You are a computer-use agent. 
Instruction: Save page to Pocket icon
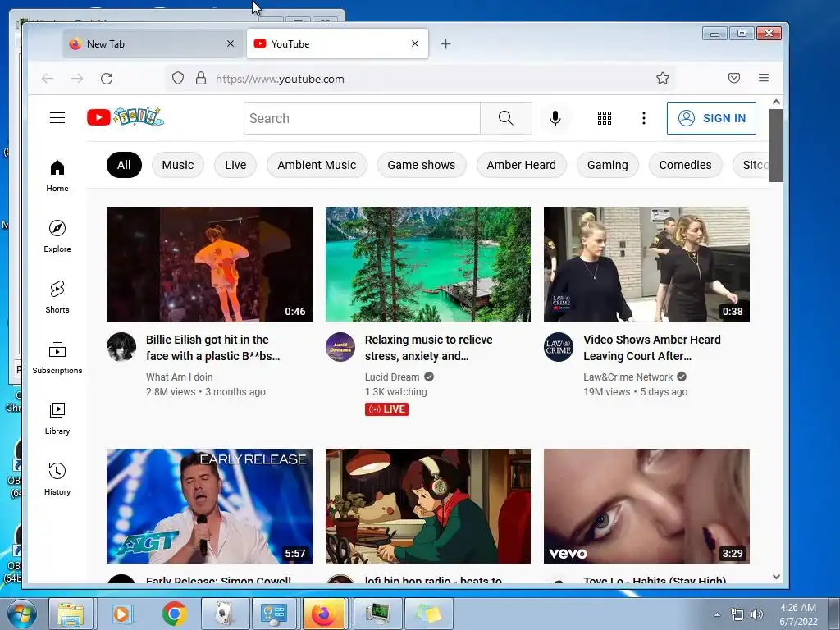(x=734, y=78)
